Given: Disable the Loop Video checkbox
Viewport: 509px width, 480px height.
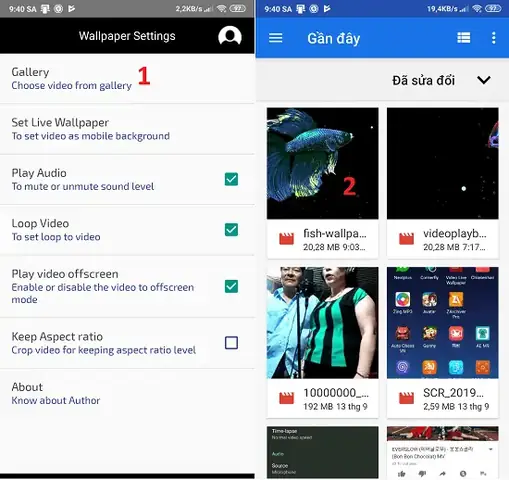Looking at the screenshot, I should coord(231,229).
